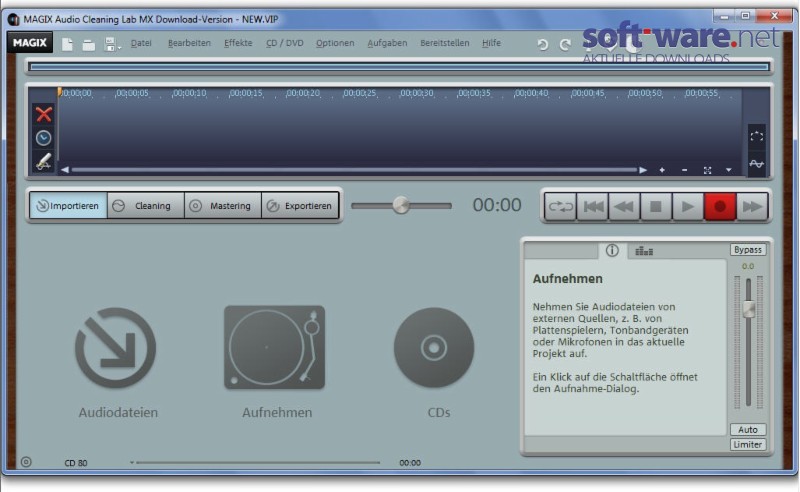Click the horizontal timeline scrollbar track
Screen dimensions: 800x492
click(354, 170)
